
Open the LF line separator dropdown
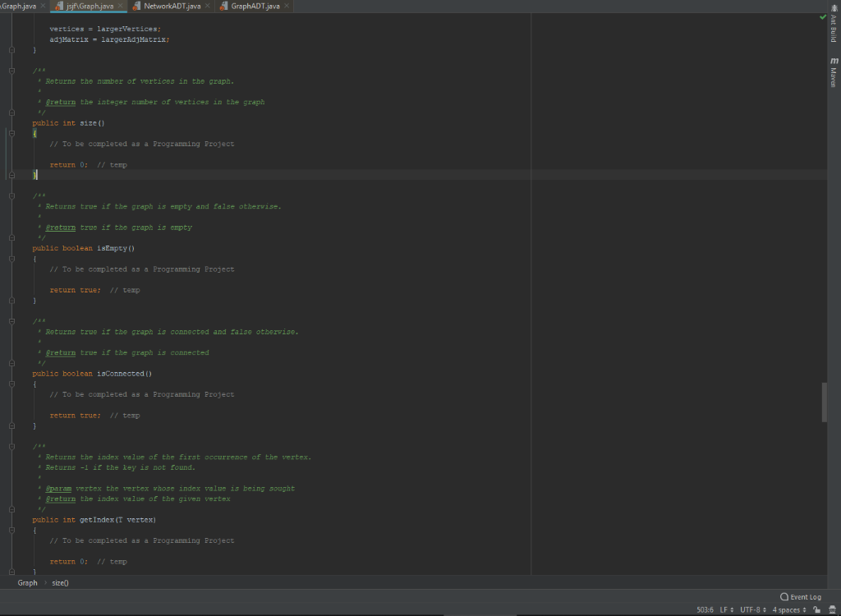[727, 609]
